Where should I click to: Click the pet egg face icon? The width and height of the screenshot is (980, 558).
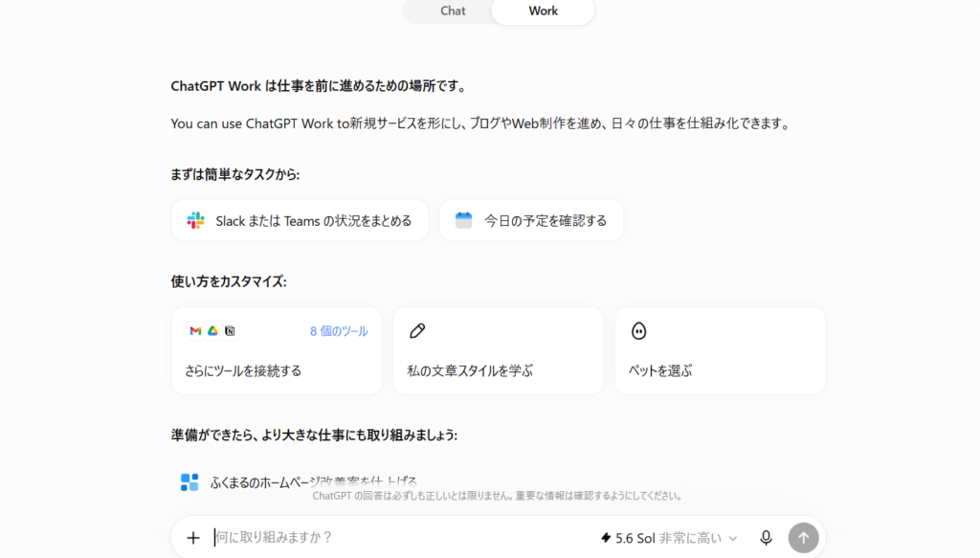point(638,331)
